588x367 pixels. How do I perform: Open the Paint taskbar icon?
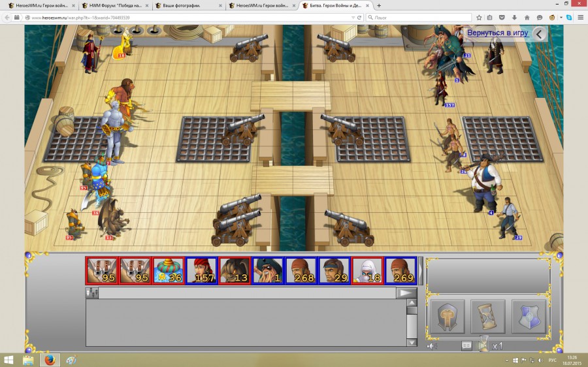(x=71, y=360)
